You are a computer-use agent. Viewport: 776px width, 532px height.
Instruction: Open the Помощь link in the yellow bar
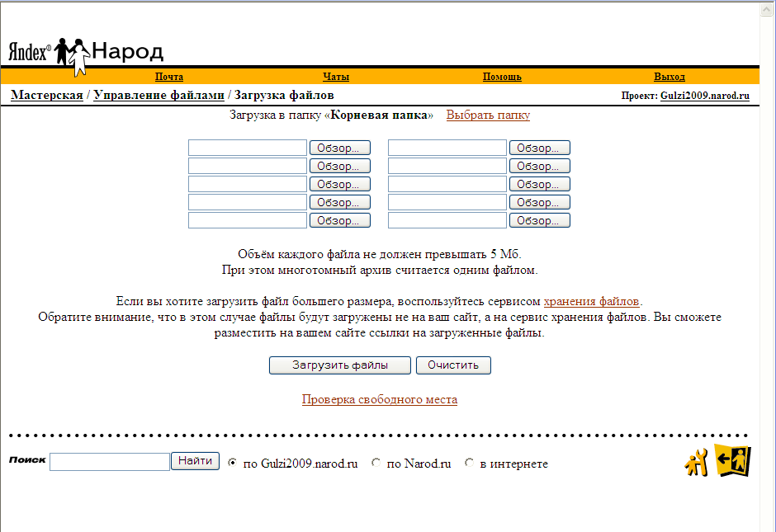click(502, 77)
